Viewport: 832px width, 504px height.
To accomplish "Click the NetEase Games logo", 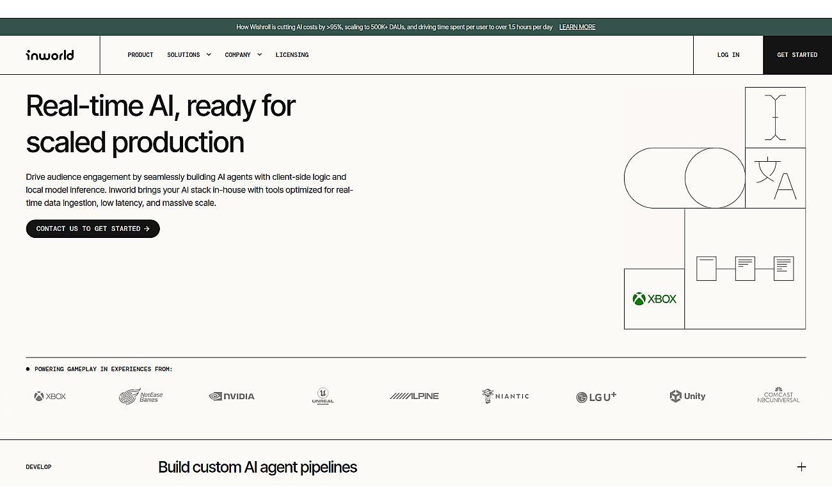I will point(141,396).
